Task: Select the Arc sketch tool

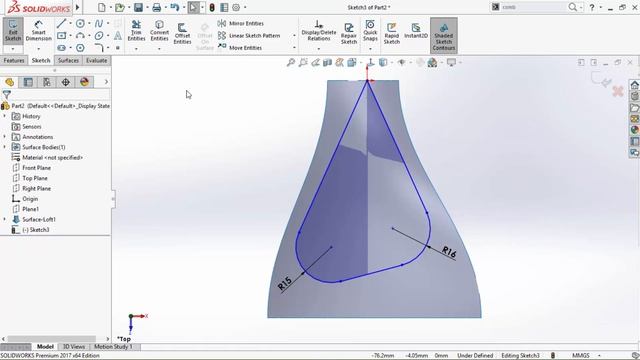Action: point(80,36)
